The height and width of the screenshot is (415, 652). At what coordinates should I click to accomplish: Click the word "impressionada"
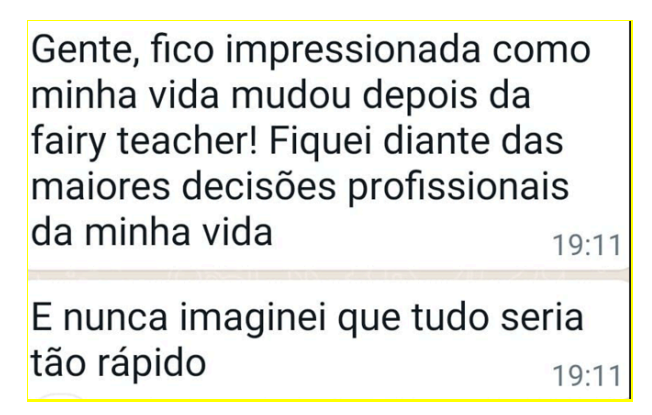(353, 52)
